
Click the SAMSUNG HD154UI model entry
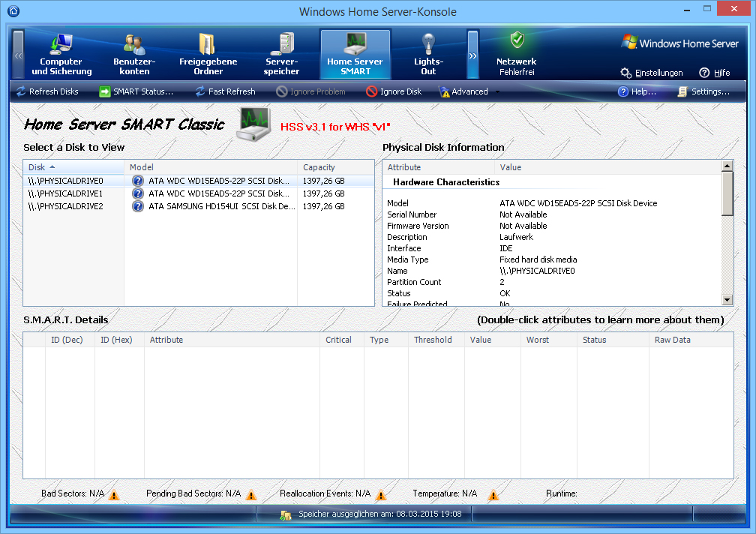point(222,206)
